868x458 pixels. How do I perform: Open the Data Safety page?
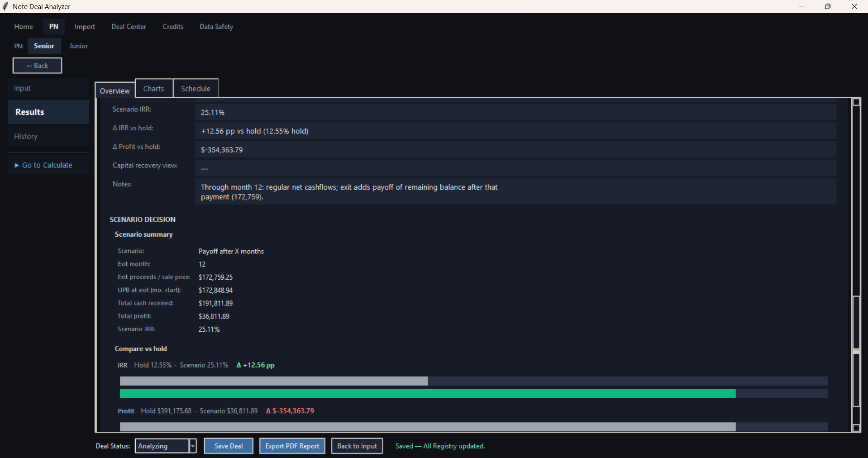[216, 27]
